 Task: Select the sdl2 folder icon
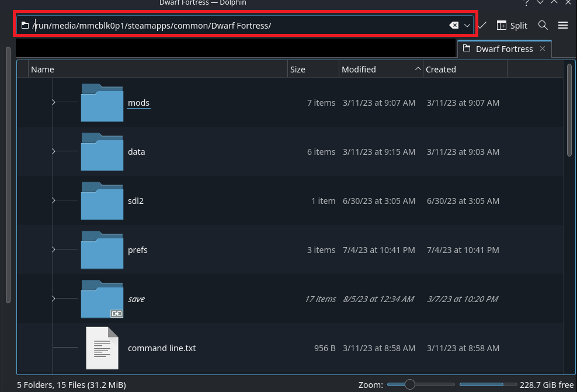[102, 200]
